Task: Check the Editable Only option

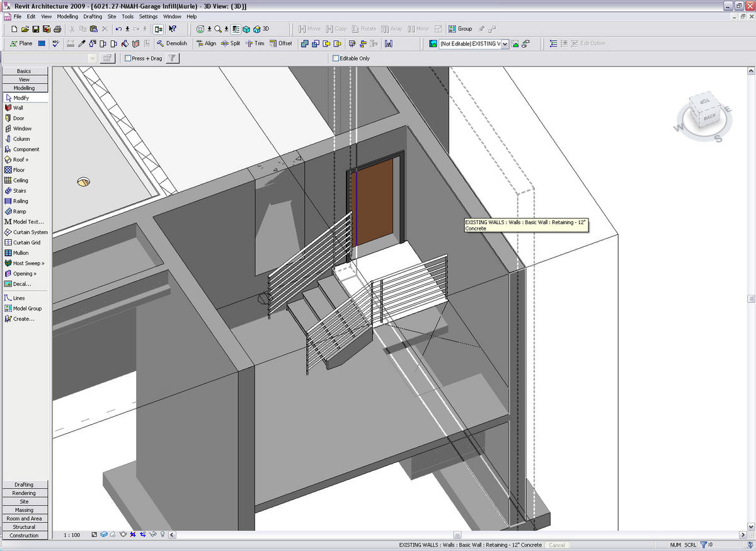Action: click(x=336, y=59)
